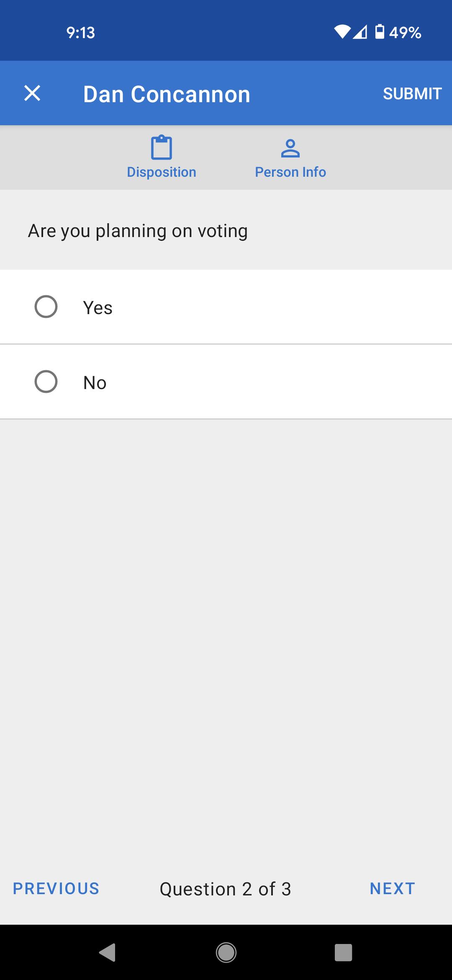Tap the Wi-Fi status icon

tap(342, 32)
